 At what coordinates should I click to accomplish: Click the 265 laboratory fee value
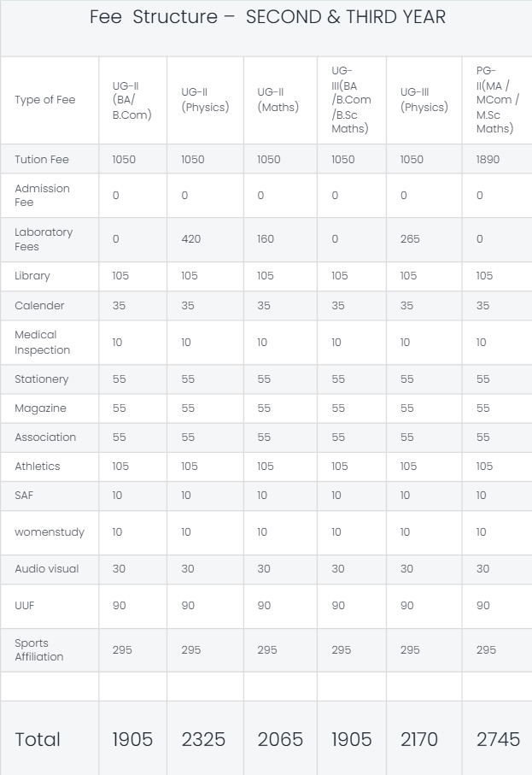(x=410, y=239)
